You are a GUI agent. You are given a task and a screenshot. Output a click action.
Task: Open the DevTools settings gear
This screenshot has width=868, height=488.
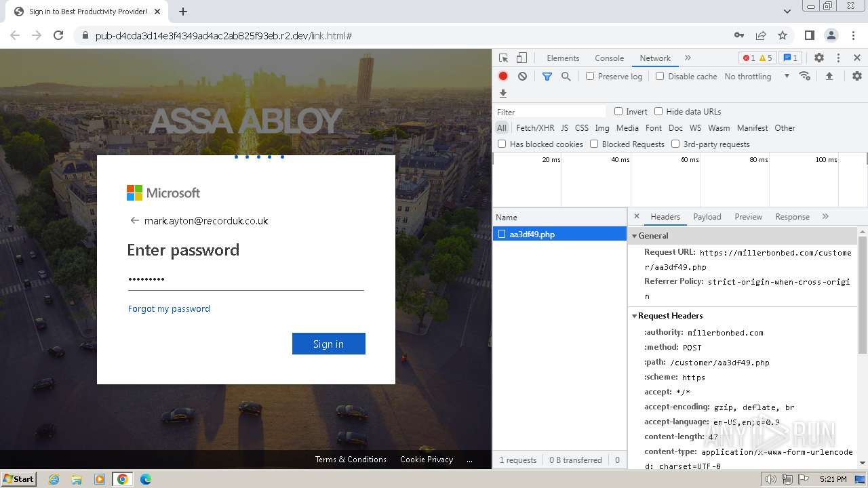(819, 58)
